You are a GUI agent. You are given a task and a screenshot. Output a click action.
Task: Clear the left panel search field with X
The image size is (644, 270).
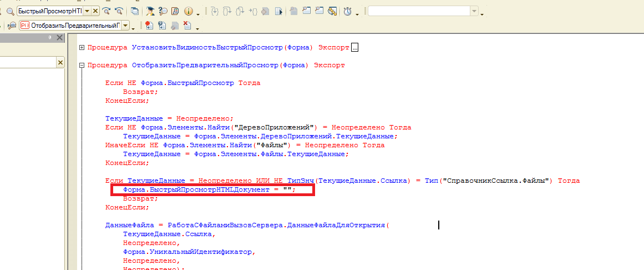(x=60, y=63)
